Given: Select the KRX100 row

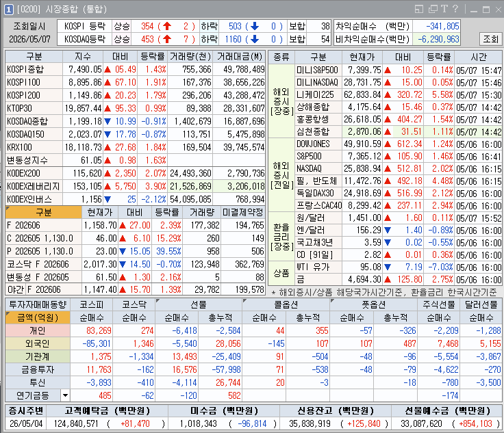Looking at the screenshot, I should 136,147.
